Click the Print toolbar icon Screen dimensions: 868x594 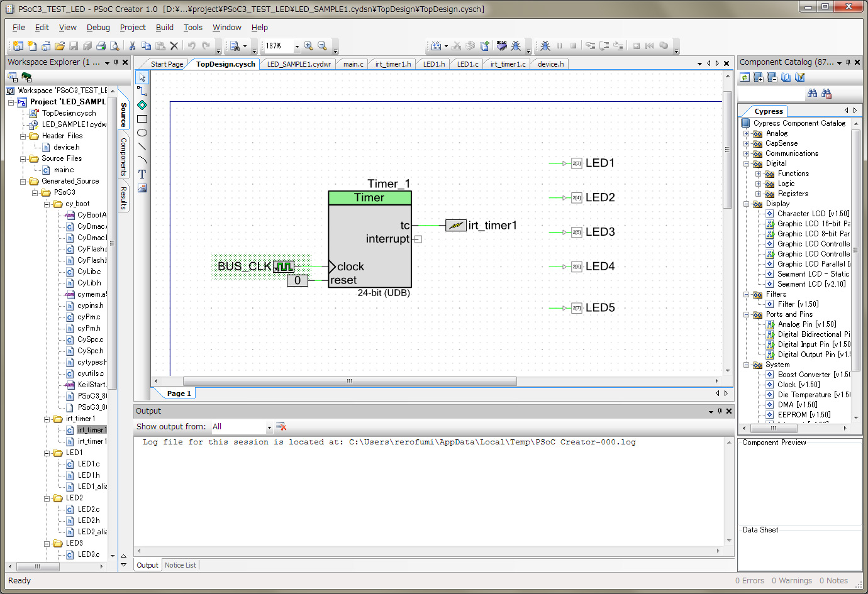pos(101,46)
